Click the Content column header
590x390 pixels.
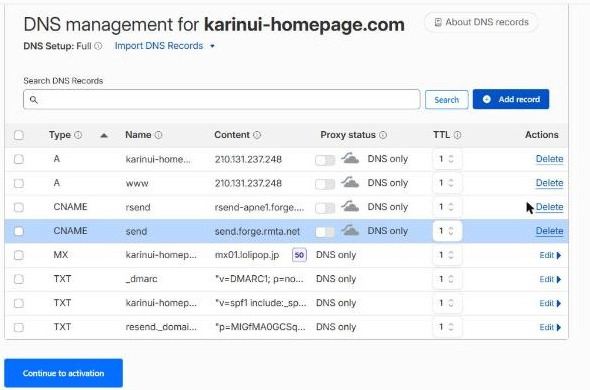pyautogui.click(x=232, y=135)
